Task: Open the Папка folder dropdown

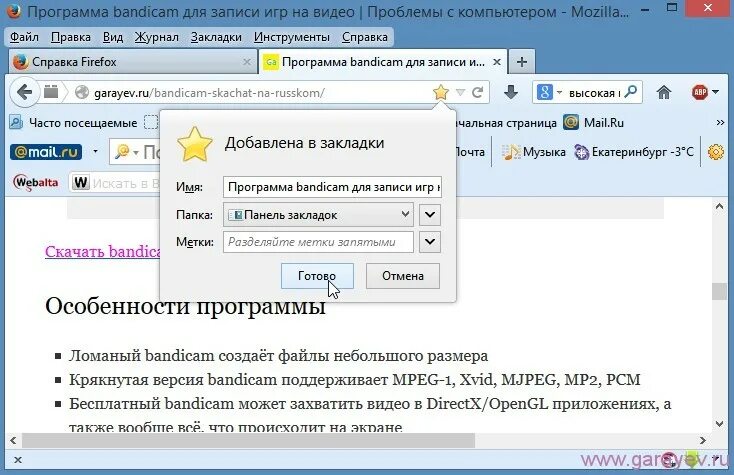Action: (318, 215)
